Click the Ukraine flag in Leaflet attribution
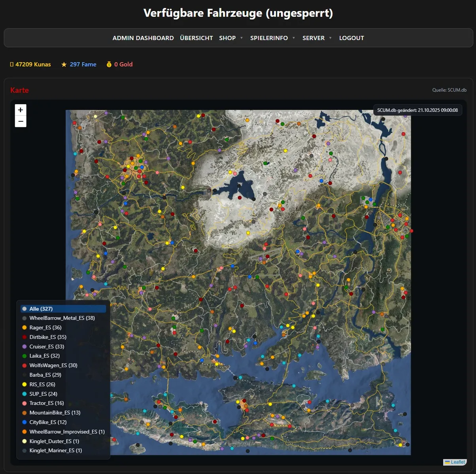The height and width of the screenshot is (474, 476). click(x=447, y=462)
